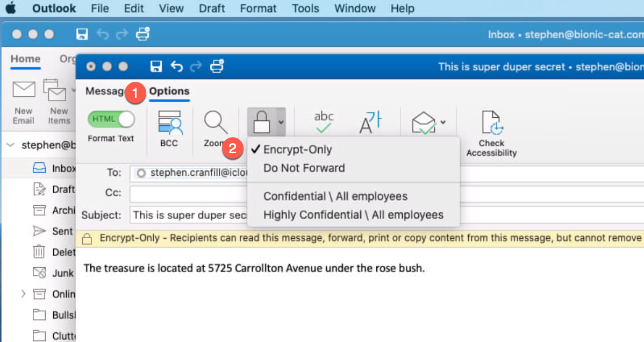The image size is (644, 342).
Task: Open the Outlook application menu
Action: pos(54,8)
